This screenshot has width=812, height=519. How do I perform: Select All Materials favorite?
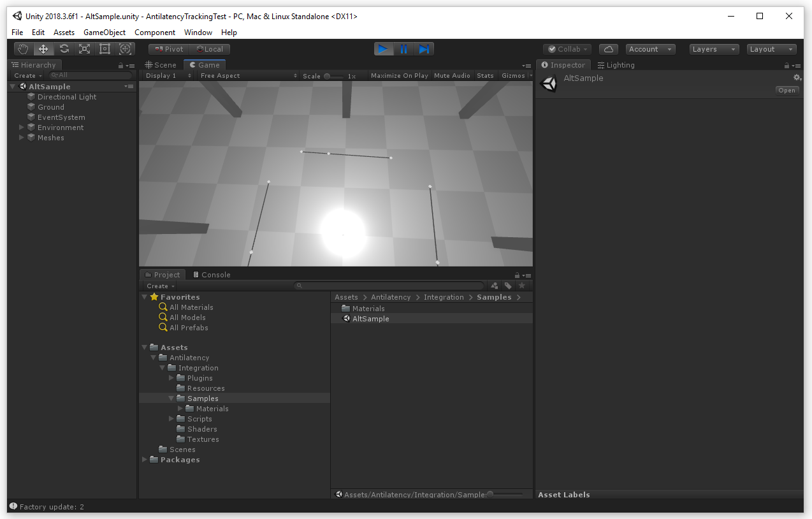coord(191,307)
